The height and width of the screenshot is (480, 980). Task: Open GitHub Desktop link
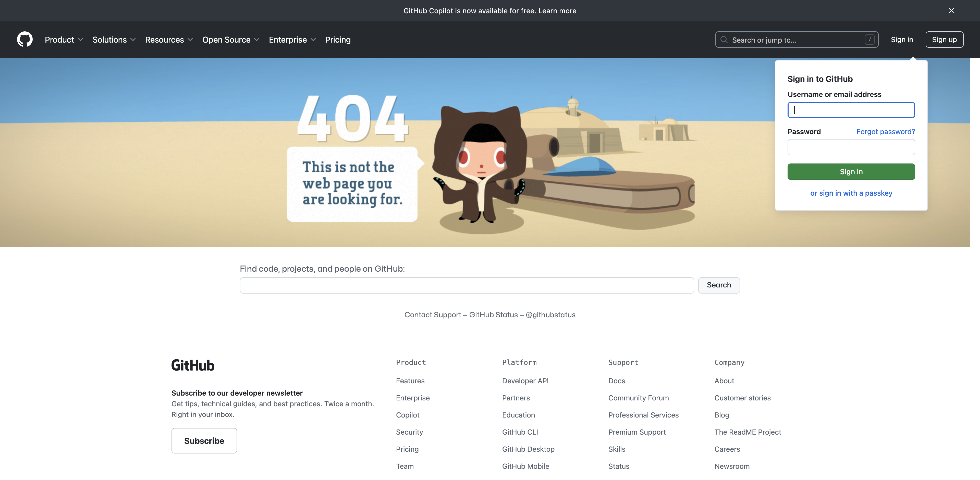[x=529, y=449]
